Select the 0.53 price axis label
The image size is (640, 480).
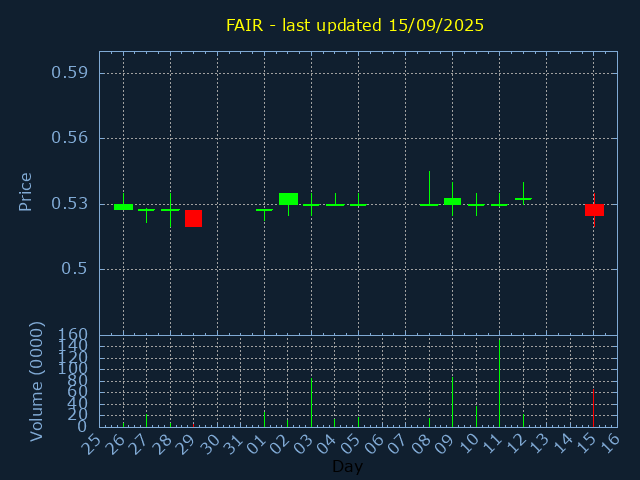coord(69,204)
